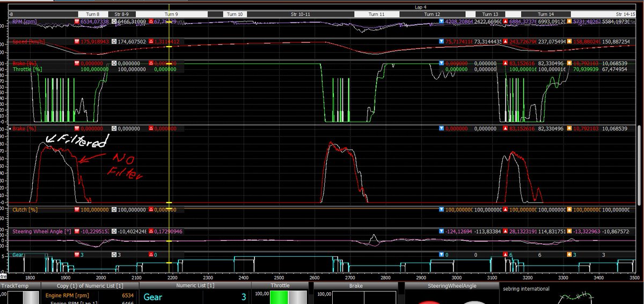Click the yellow cursor marker in the Brake graph

169,202
